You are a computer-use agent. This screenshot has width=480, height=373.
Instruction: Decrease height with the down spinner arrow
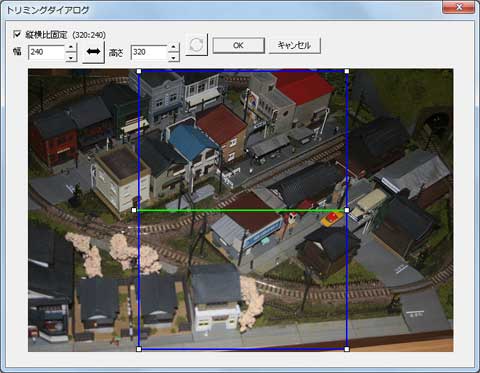(173, 57)
